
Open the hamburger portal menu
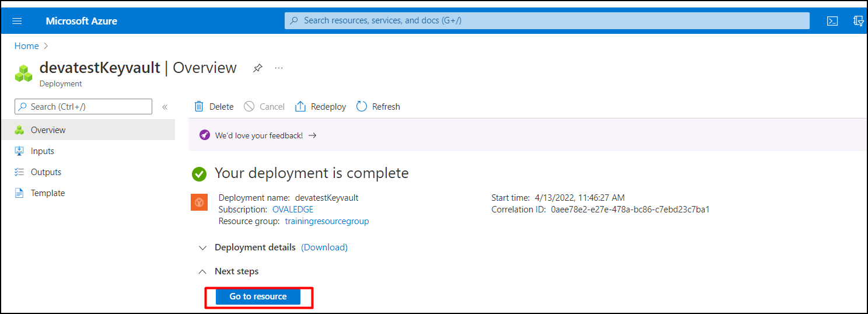(17, 21)
